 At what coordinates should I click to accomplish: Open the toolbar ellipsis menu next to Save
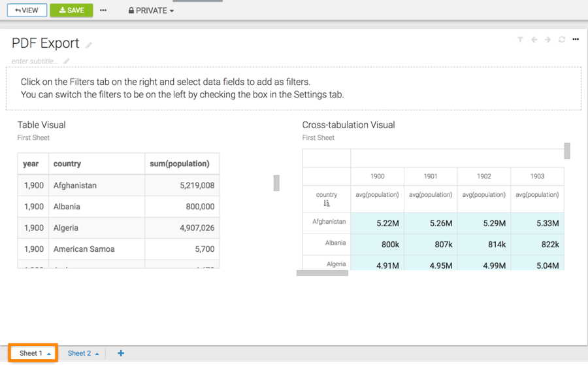pos(103,10)
